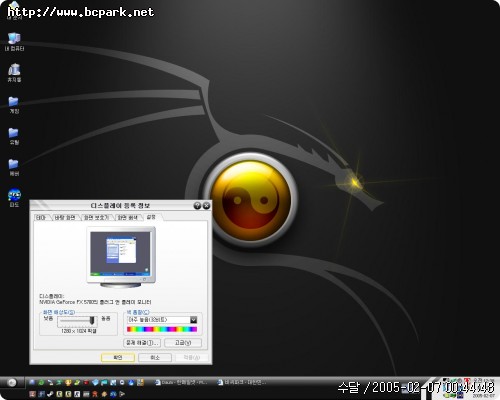Screen dimensions: 500x400
Task: Launch the green circular quick launch icon
Action: click(41, 382)
